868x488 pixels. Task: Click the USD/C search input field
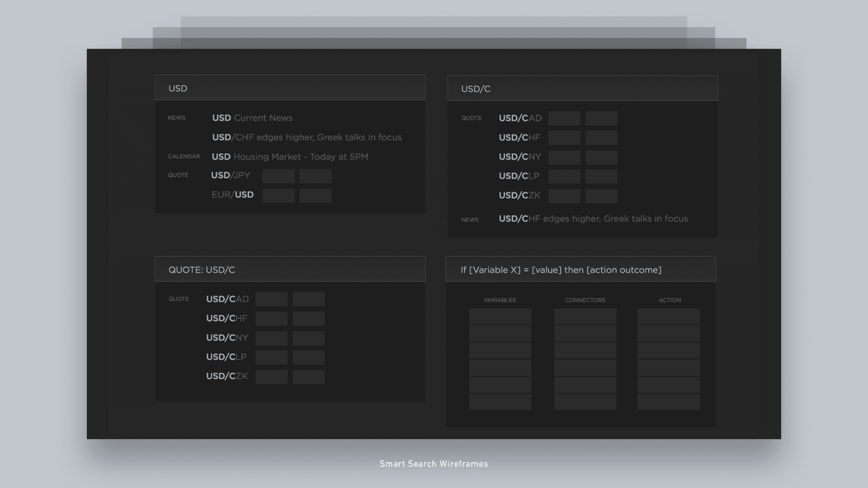click(582, 89)
